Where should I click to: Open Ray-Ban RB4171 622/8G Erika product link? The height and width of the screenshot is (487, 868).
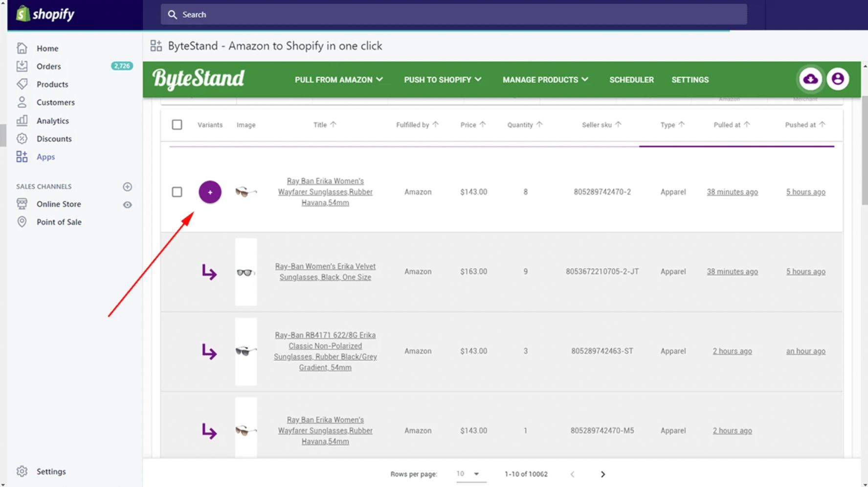tap(325, 351)
